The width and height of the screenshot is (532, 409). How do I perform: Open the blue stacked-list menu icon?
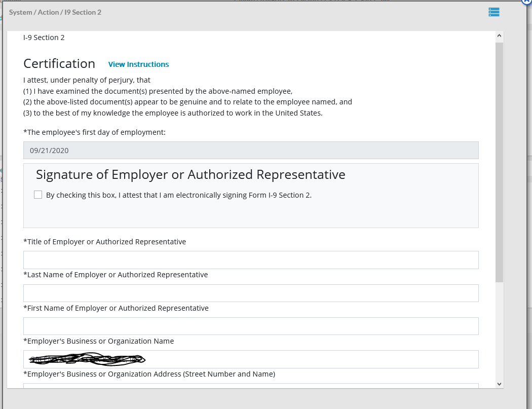(494, 12)
